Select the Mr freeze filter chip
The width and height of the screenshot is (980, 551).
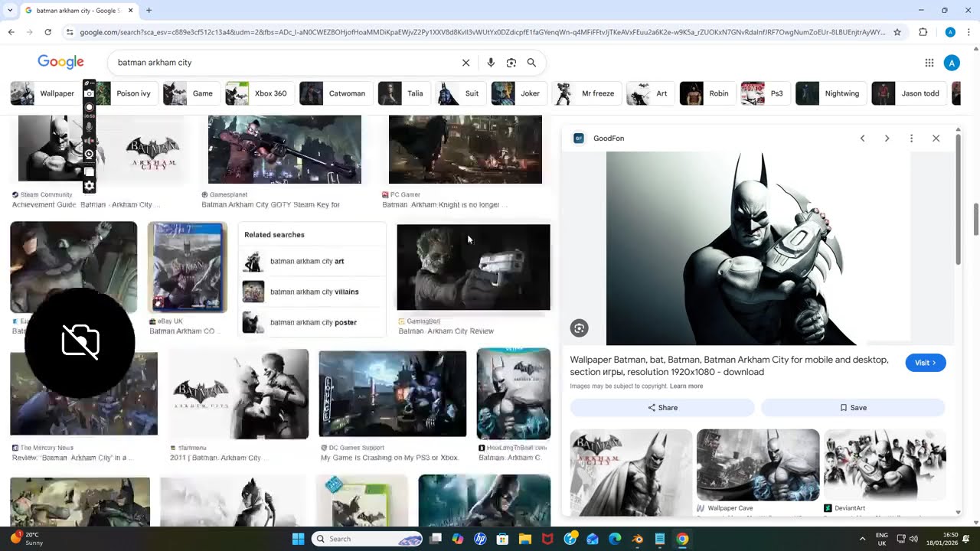(586, 93)
